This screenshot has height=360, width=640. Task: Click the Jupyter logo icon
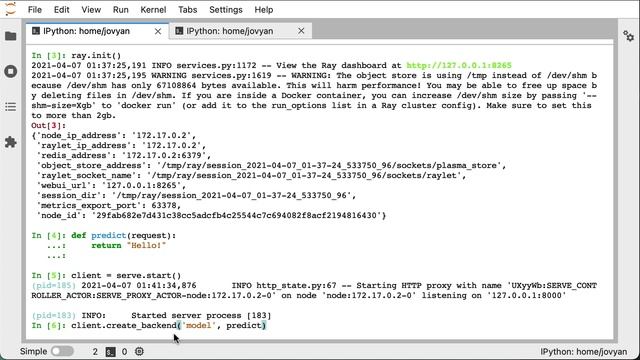point(11,9)
